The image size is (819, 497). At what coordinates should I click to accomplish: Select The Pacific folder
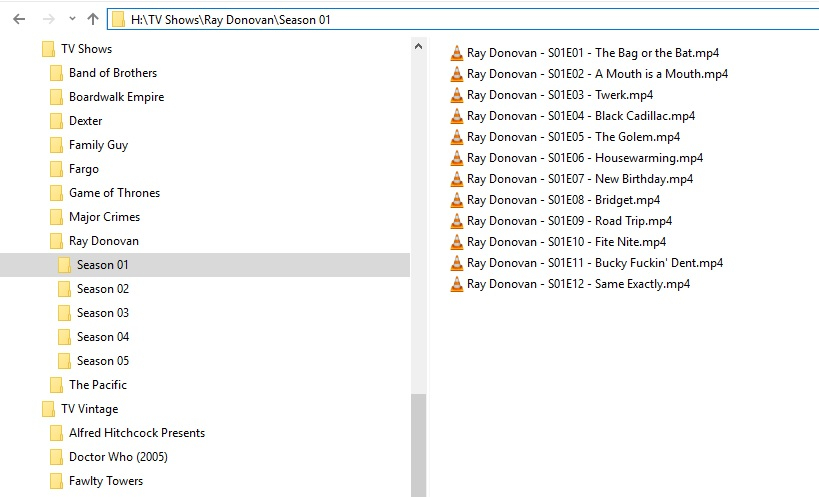pyautogui.click(x=98, y=385)
